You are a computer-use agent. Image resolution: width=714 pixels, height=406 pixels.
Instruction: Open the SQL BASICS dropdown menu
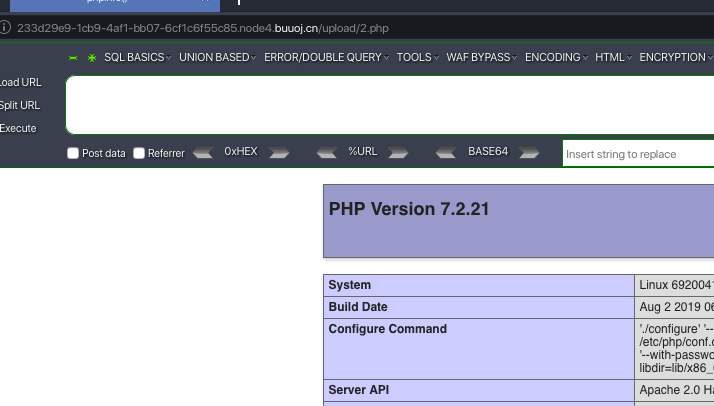coord(138,57)
